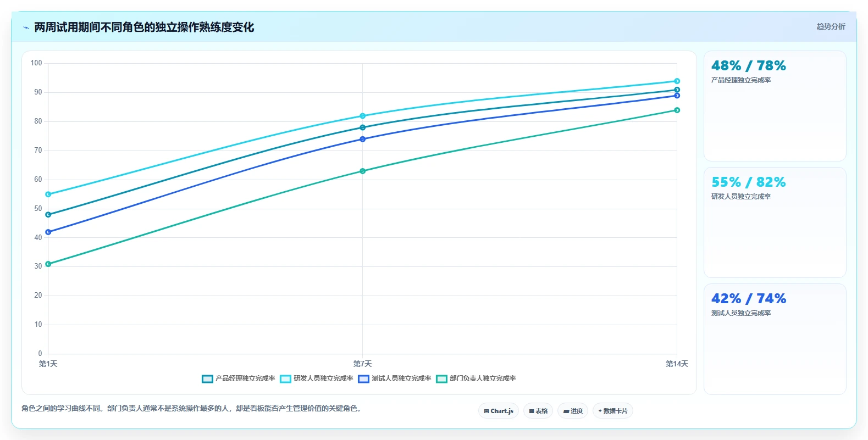Click 研发人员 data point at 第14天

point(677,81)
